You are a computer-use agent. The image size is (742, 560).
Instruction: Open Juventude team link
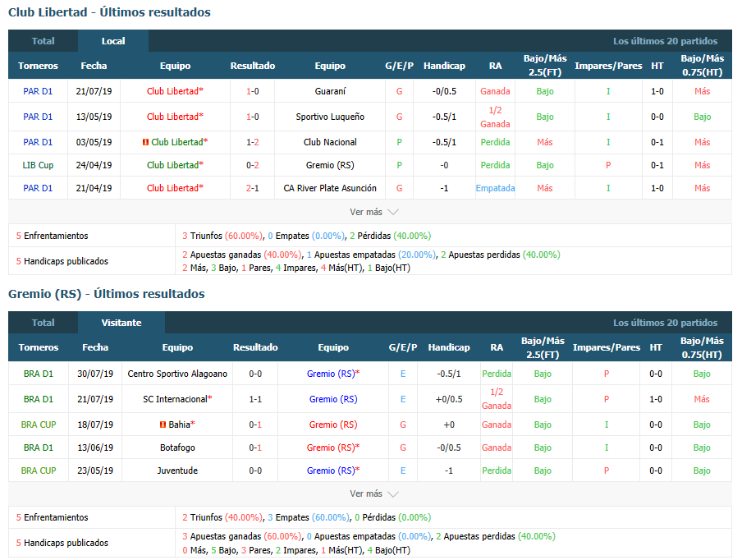(x=177, y=470)
